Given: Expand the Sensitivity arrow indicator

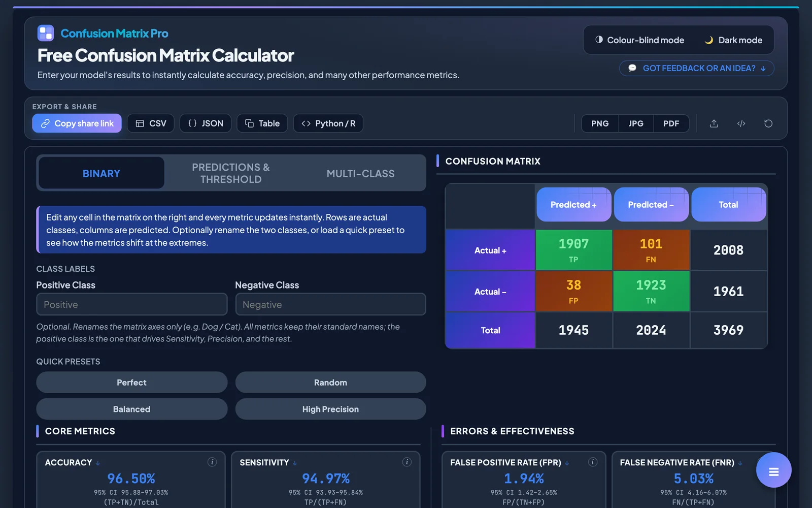Looking at the screenshot, I should point(295,463).
